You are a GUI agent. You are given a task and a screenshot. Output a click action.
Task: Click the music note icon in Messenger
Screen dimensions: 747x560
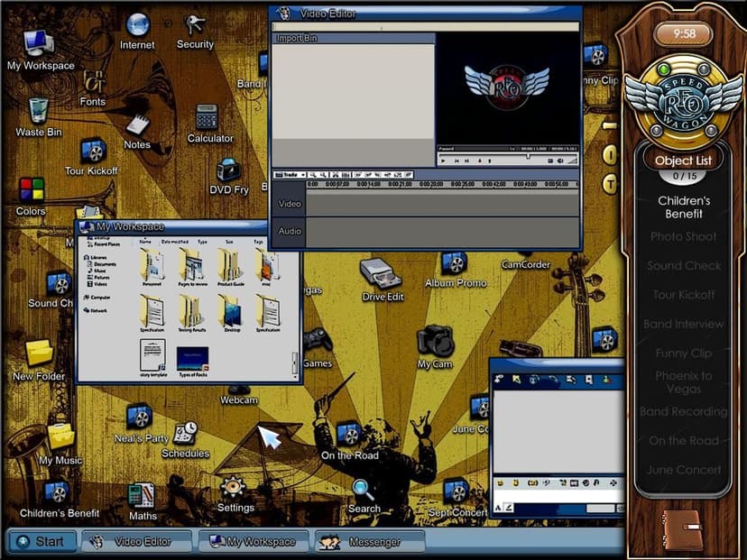596,482
